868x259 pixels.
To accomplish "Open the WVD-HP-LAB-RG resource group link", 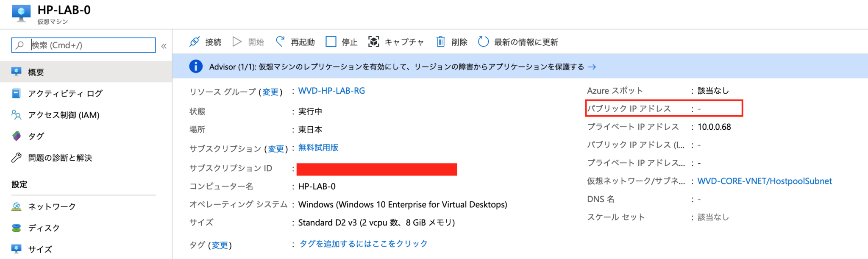I will [331, 91].
